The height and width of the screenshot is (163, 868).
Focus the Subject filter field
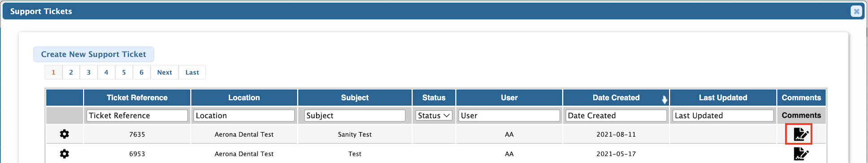[355, 116]
